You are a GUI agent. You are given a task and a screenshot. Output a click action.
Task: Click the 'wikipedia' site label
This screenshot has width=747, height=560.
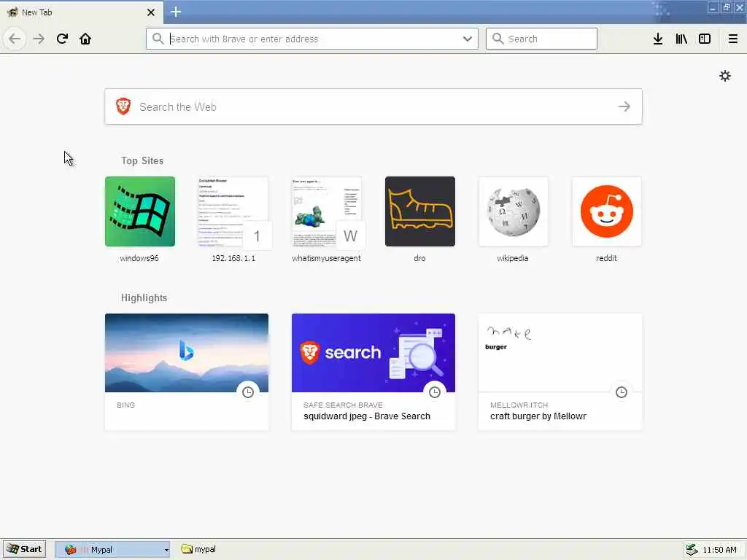[513, 258]
